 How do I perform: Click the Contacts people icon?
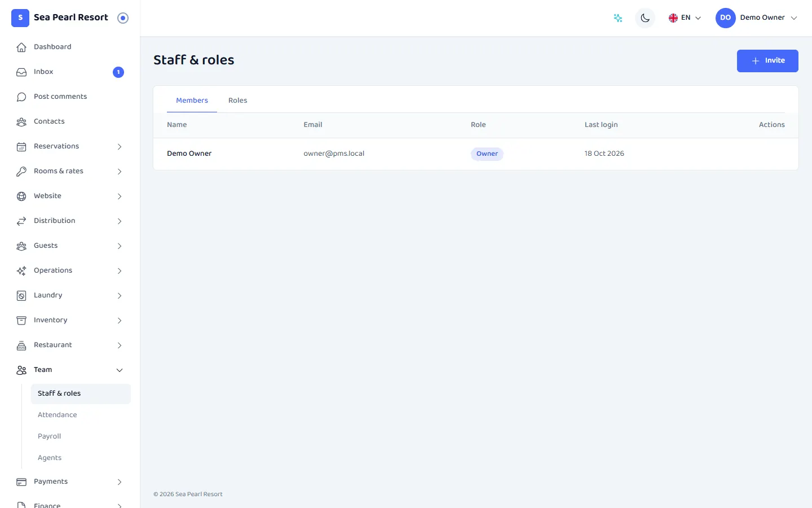21,122
